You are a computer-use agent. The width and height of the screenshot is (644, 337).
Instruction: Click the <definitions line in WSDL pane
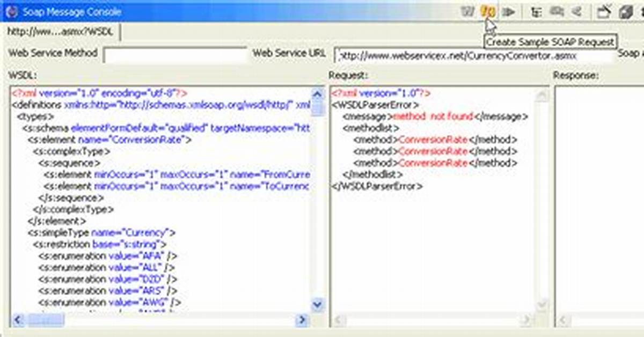tap(161, 105)
